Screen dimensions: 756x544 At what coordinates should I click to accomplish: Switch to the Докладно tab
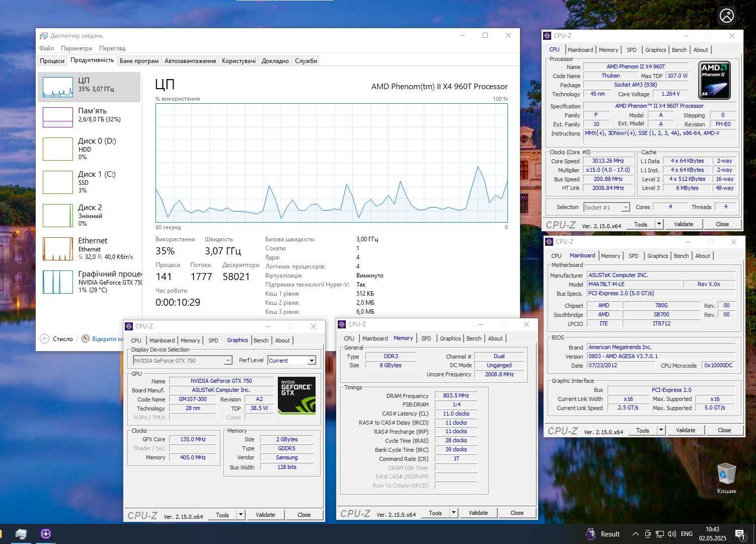tap(275, 61)
